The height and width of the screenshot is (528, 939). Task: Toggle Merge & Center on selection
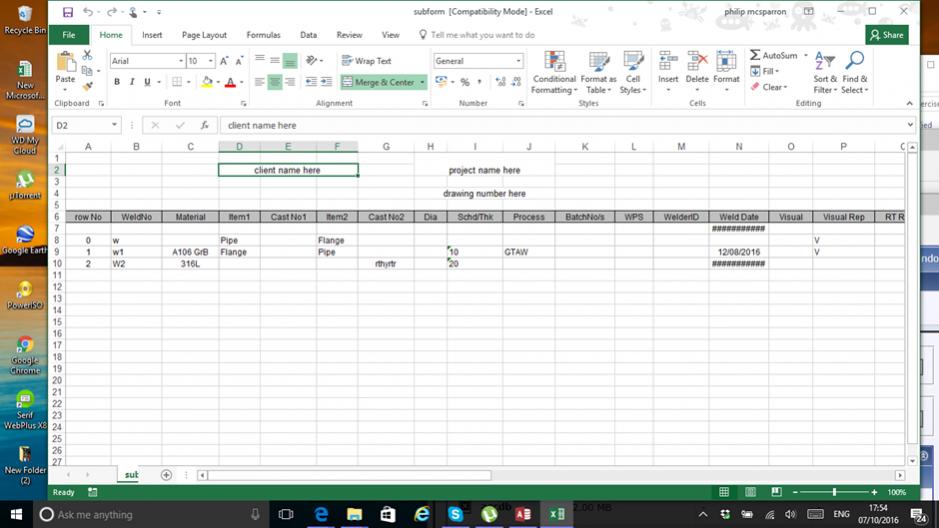[x=378, y=82]
